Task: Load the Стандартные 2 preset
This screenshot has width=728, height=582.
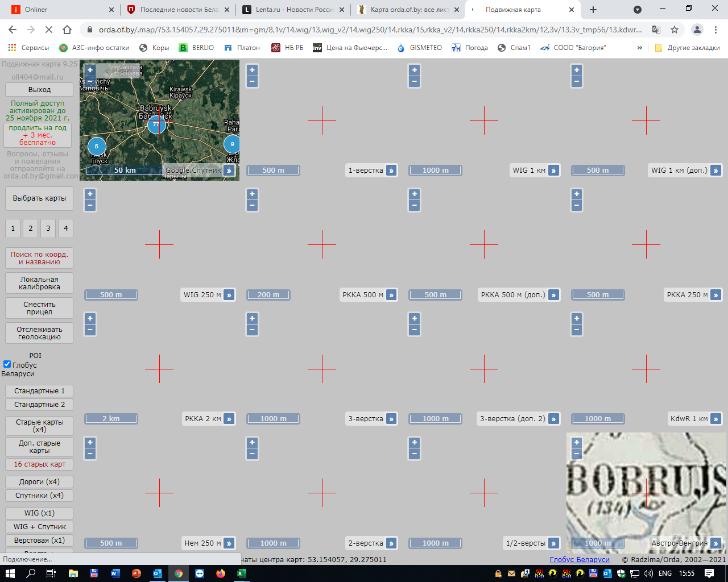Action: [39, 405]
